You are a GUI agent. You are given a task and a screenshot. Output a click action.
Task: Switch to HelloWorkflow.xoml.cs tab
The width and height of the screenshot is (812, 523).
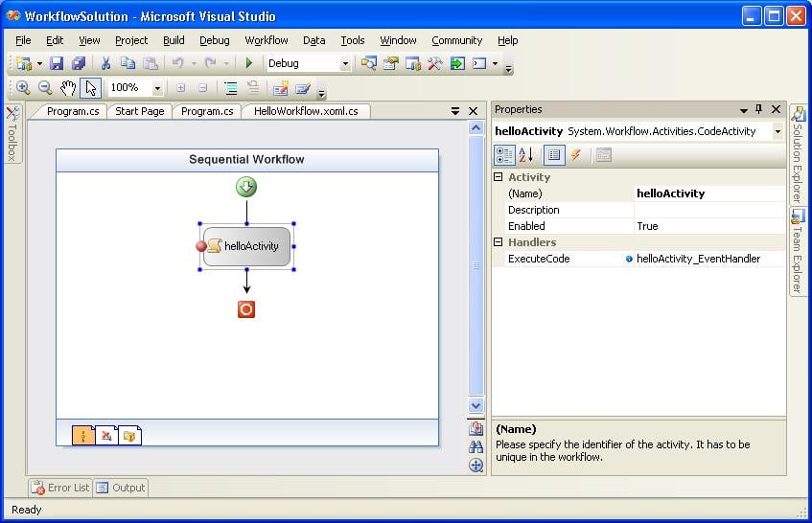pos(306,111)
